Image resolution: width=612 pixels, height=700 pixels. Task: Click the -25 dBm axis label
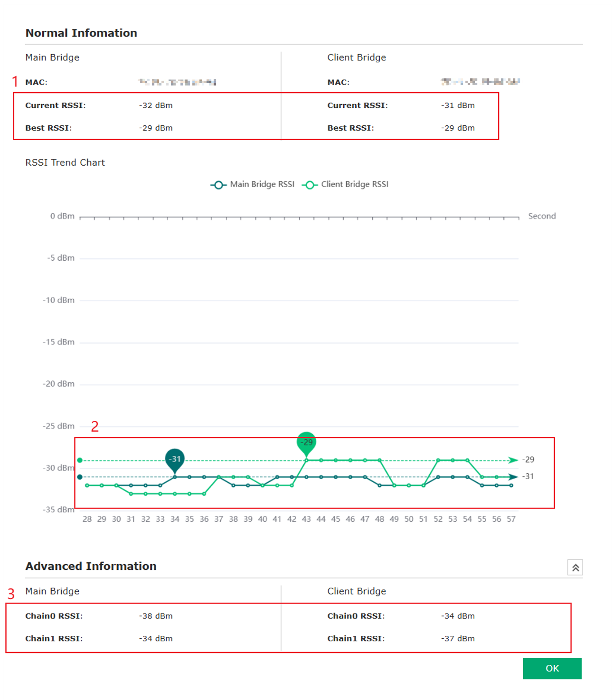58,426
